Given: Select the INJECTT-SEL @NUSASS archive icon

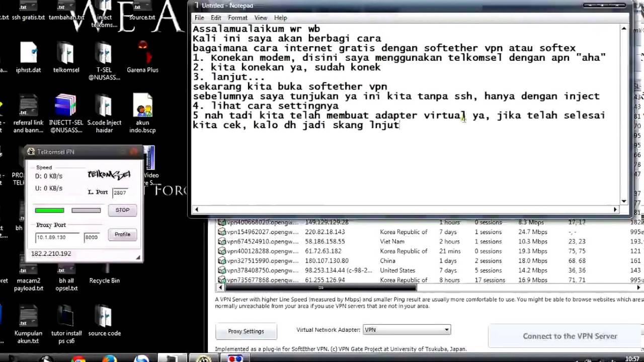Looking at the screenshot, I should (x=66, y=114).
